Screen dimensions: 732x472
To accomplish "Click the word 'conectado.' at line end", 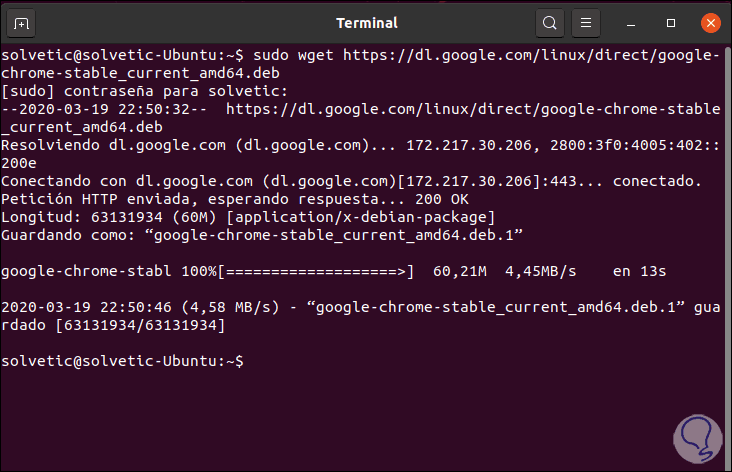I will pyautogui.click(x=658, y=180).
